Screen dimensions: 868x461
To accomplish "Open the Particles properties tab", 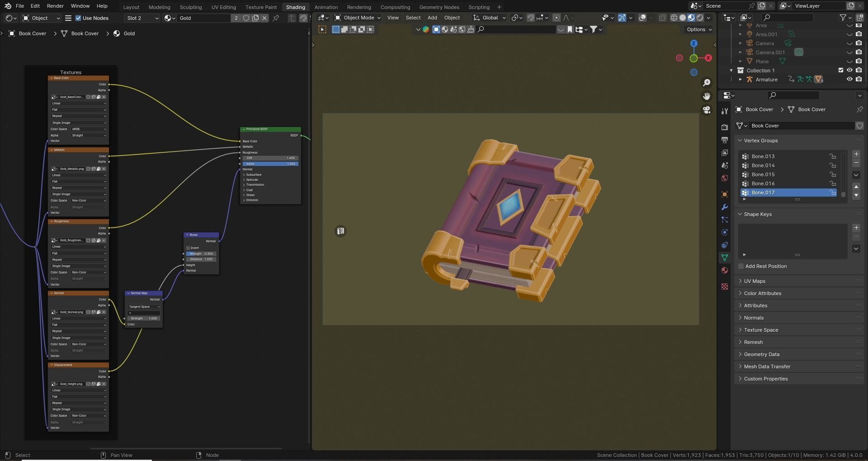I will click(725, 220).
